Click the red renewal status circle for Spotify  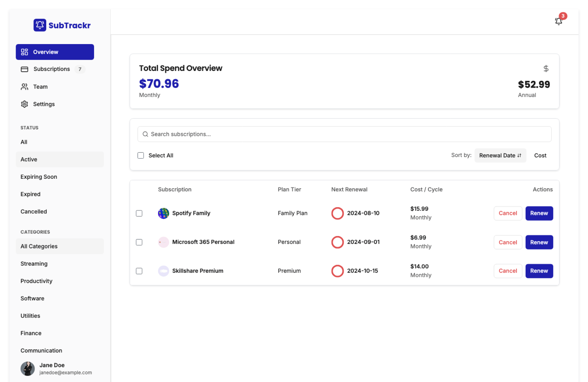(337, 213)
